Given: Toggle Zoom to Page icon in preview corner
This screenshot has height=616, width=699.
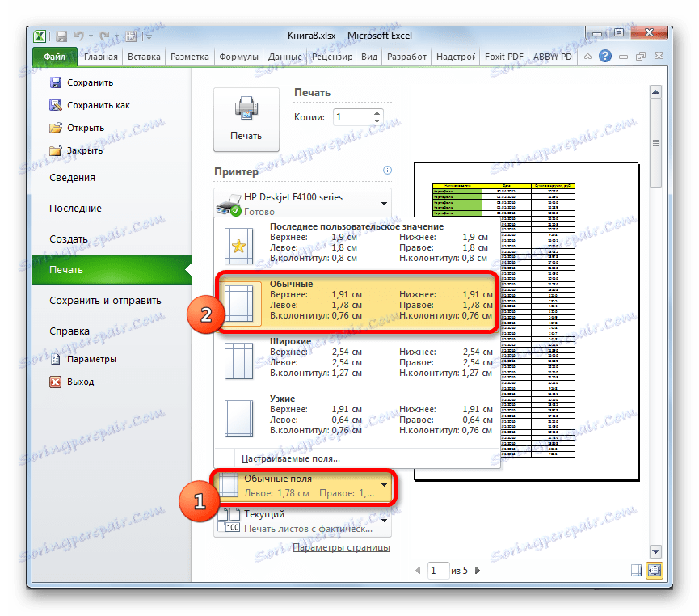Looking at the screenshot, I should 655,571.
